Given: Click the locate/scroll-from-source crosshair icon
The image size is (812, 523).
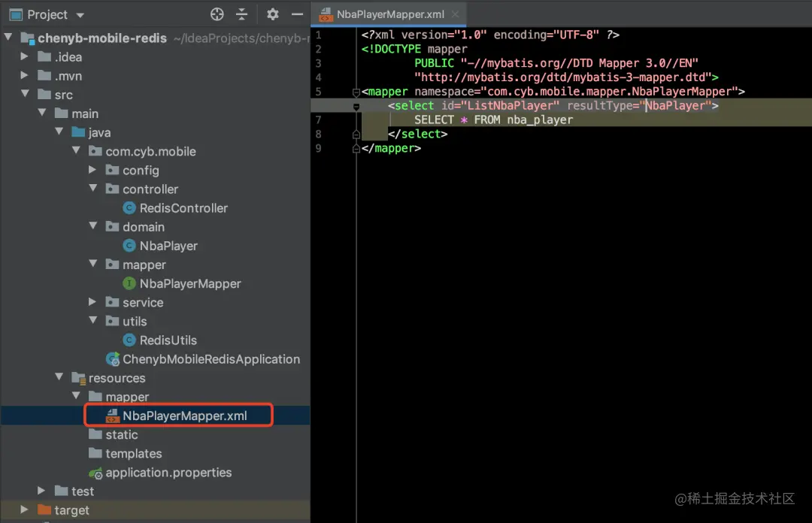Looking at the screenshot, I should [x=217, y=14].
